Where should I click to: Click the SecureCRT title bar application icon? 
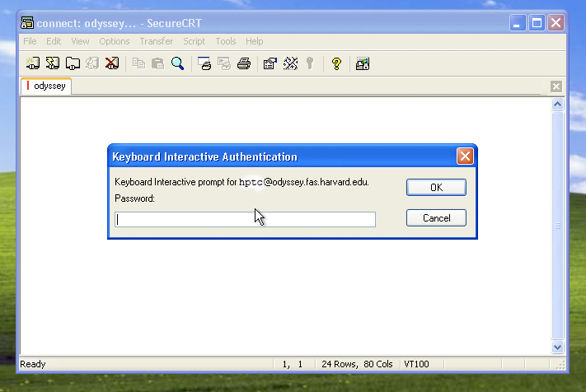(x=27, y=23)
